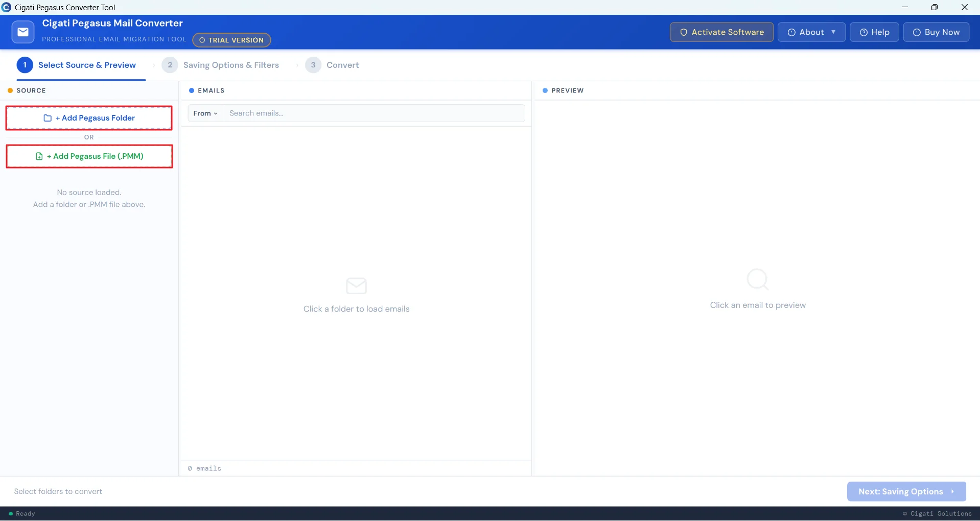Click the magnifier placeholder icon in Preview panel
This screenshot has height=521, width=980.
click(758, 279)
